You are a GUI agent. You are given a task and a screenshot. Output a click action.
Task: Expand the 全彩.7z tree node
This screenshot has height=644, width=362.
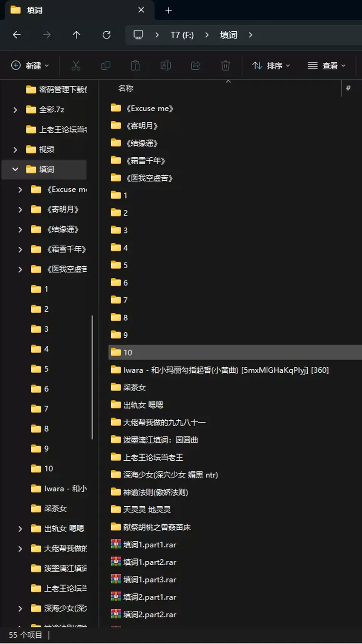click(15, 110)
